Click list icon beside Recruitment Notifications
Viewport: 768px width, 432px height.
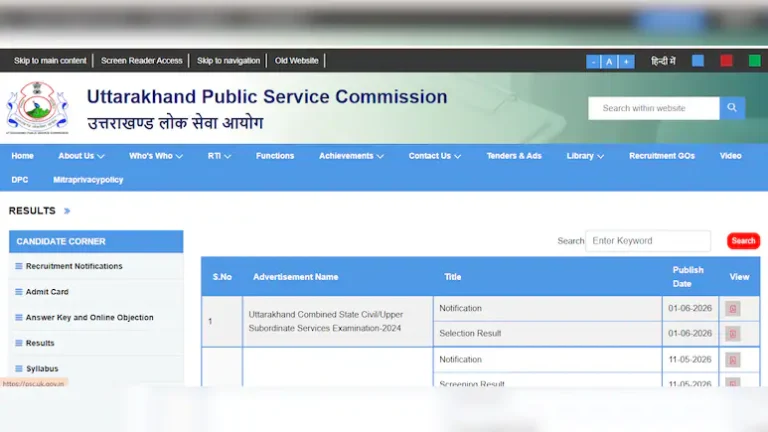point(19,266)
